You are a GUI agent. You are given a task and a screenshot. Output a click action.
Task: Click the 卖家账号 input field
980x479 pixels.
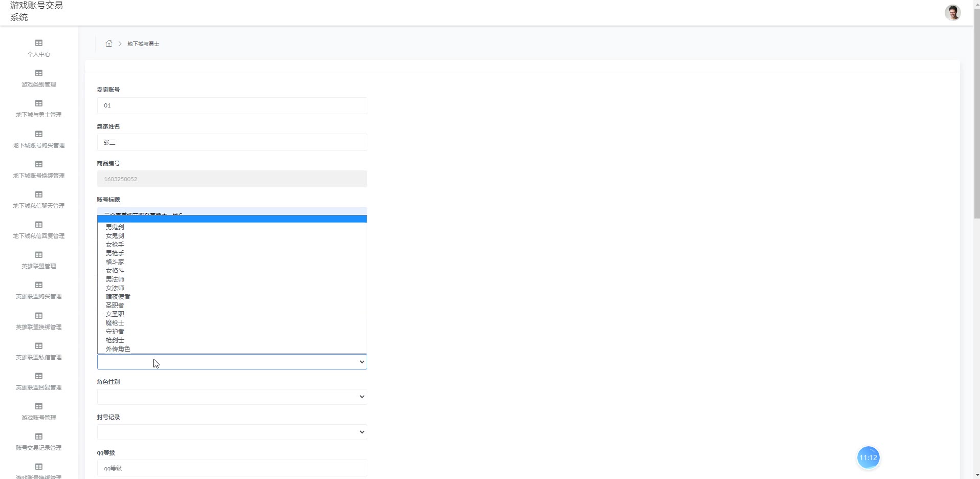tap(232, 105)
